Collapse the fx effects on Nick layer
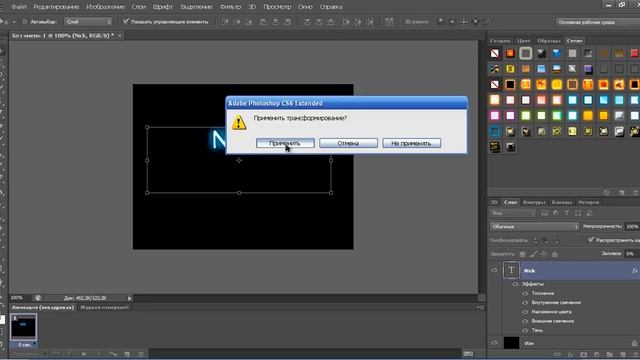The width and height of the screenshot is (640, 360). coord(635,271)
